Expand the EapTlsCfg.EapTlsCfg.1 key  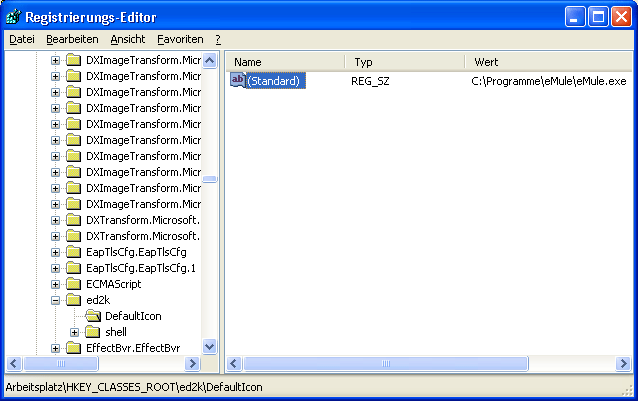click(55, 268)
